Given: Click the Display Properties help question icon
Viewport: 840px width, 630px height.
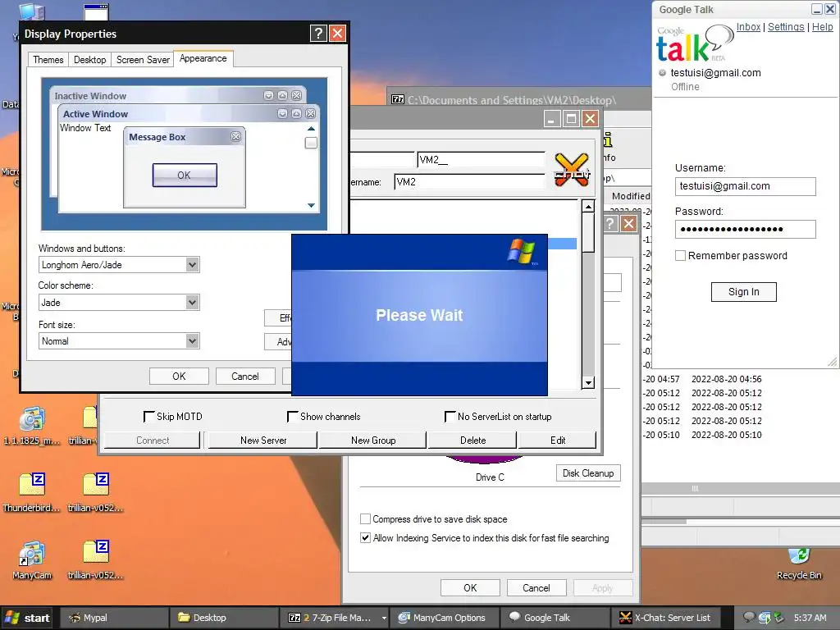Looking at the screenshot, I should coord(318,34).
